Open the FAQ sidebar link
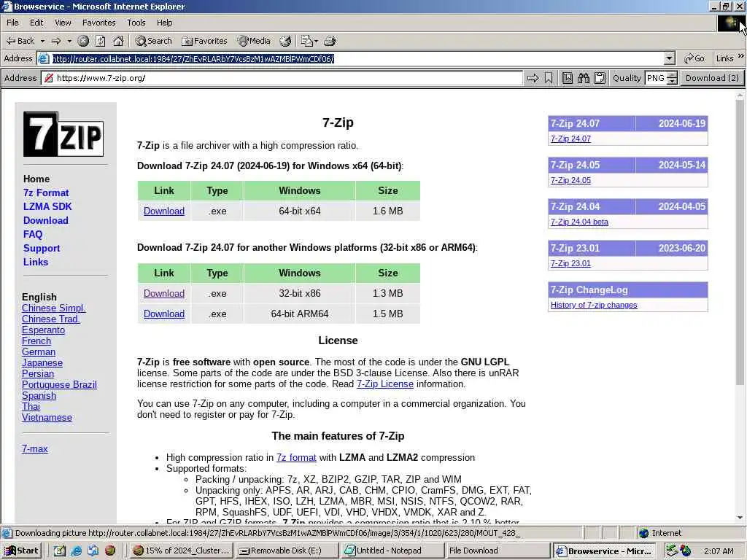 point(32,234)
